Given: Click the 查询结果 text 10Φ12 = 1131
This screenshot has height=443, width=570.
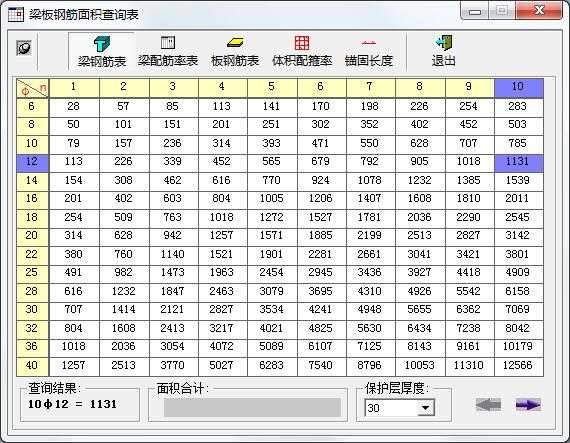Looking at the screenshot, I should click(x=73, y=404).
